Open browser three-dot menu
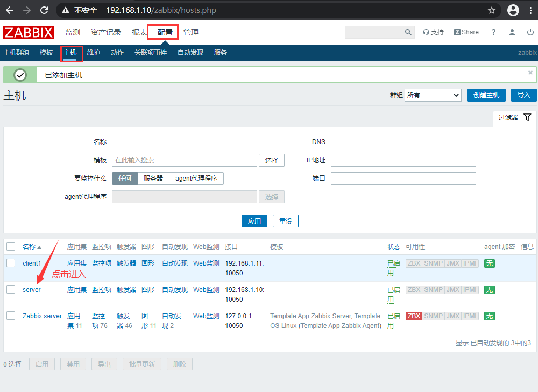538x392 pixels. point(530,10)
